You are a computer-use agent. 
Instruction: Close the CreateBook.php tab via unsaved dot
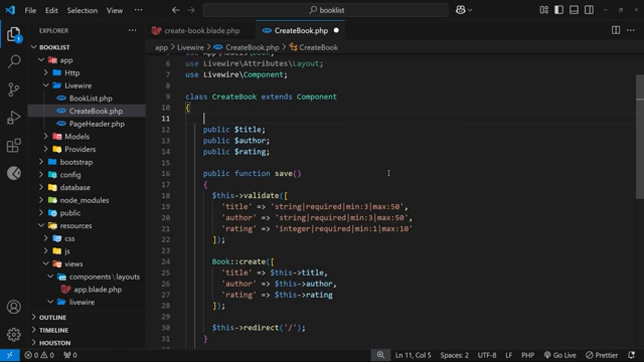(x=336, y=31)
